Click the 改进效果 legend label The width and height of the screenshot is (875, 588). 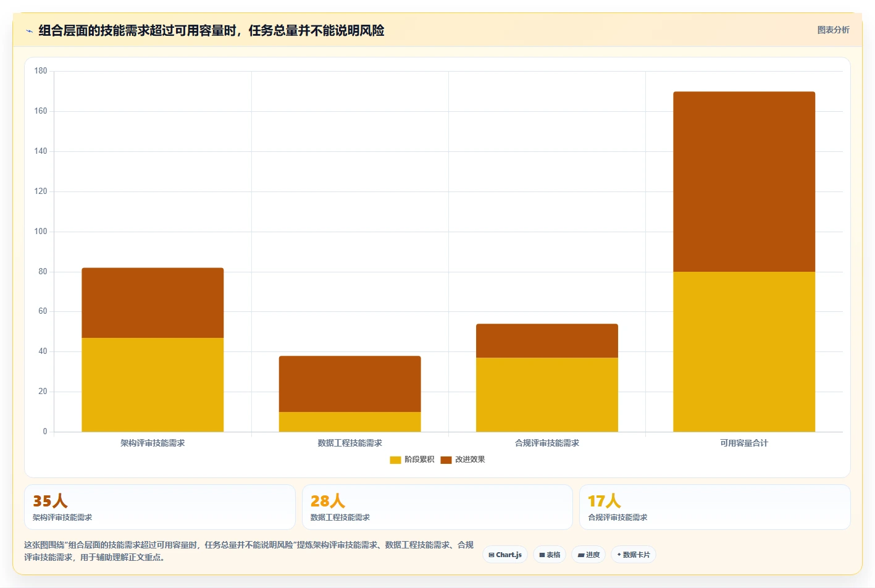[x=470, y=460]
